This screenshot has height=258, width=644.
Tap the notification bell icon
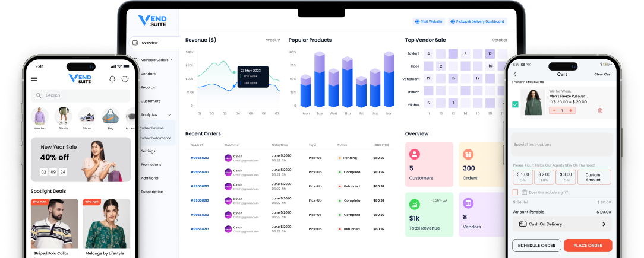[112, 79]
